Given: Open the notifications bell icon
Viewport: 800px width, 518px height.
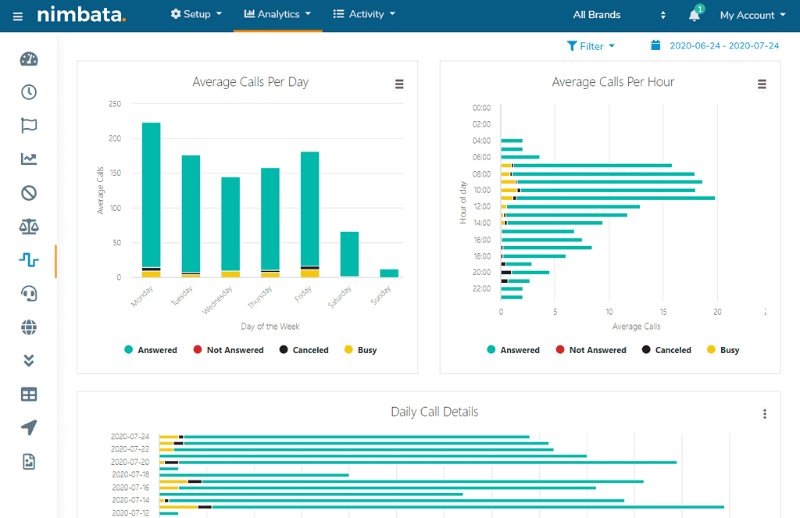Looking at the screenshot, I should (694, 15).
